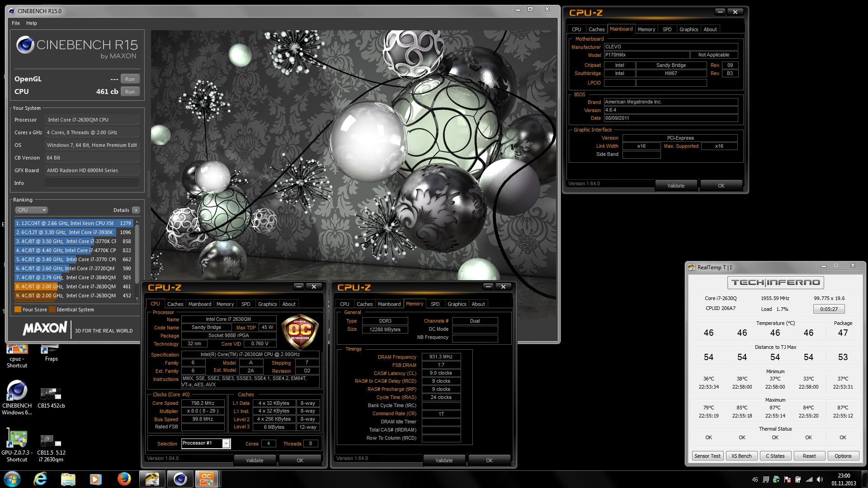The image size is (868, 488).
Task: Select ranking row Xeon X5650 score 1279
Action: [x=74, y=223]
